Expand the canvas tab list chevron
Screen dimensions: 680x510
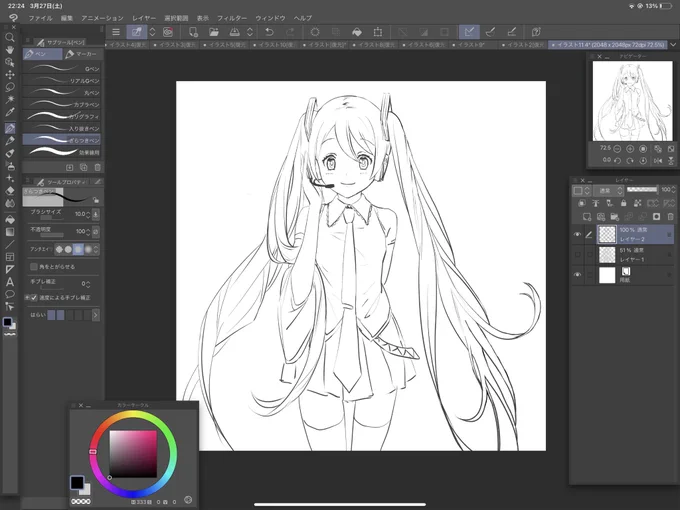coord(673,45)
